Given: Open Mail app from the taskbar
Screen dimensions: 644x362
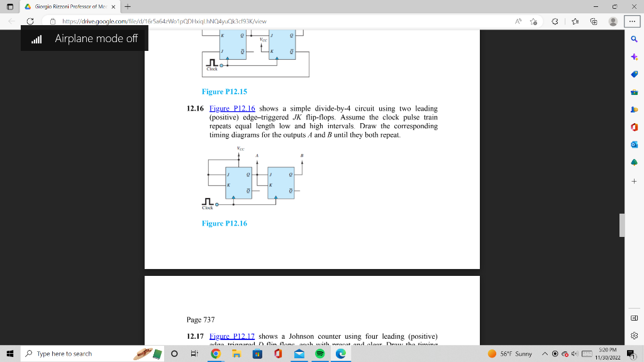Looking at the screenshot, I should click(x=298, y=353).
